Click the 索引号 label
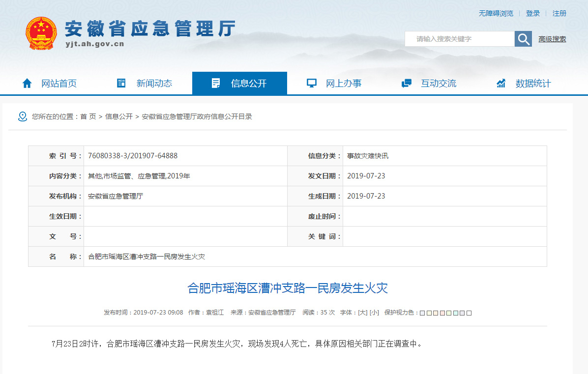The width and height of the screenshot is (588, 374). [65, 156]
